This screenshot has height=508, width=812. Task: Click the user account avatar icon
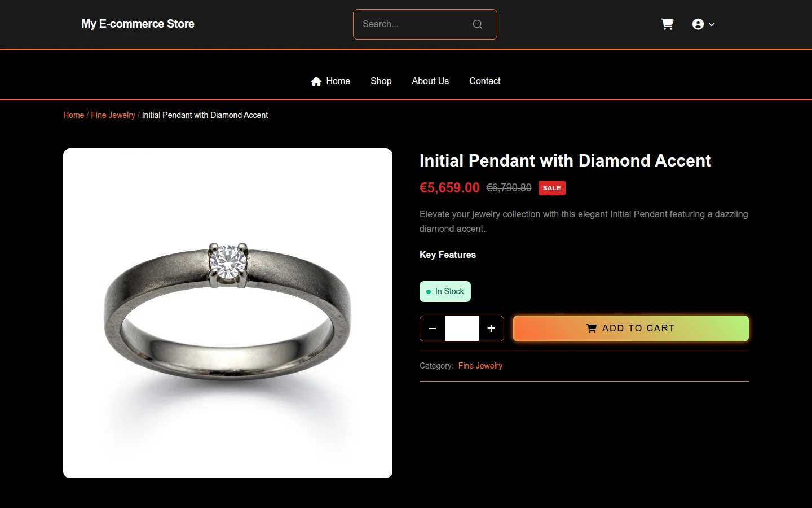point(698,24)
